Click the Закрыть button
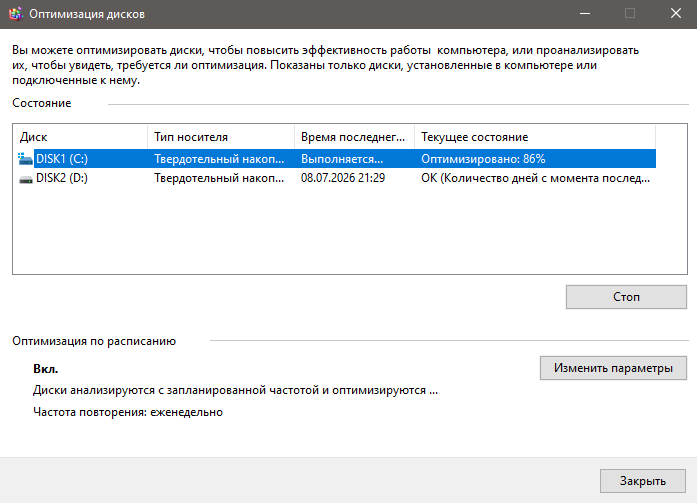This screenshot has width=697, height=503. pyautogui.click(x=642, y=481)
